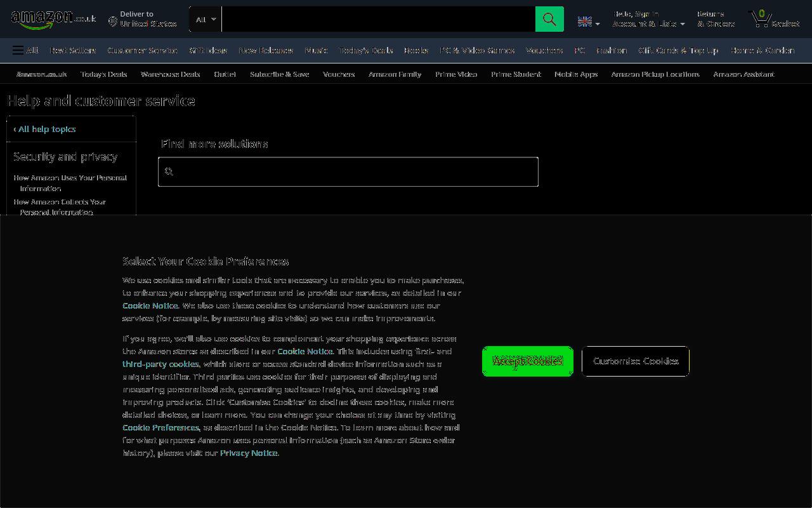Open PC nav item in main navigation
This screenshot has width=812, height=508.
pos(580,50)
